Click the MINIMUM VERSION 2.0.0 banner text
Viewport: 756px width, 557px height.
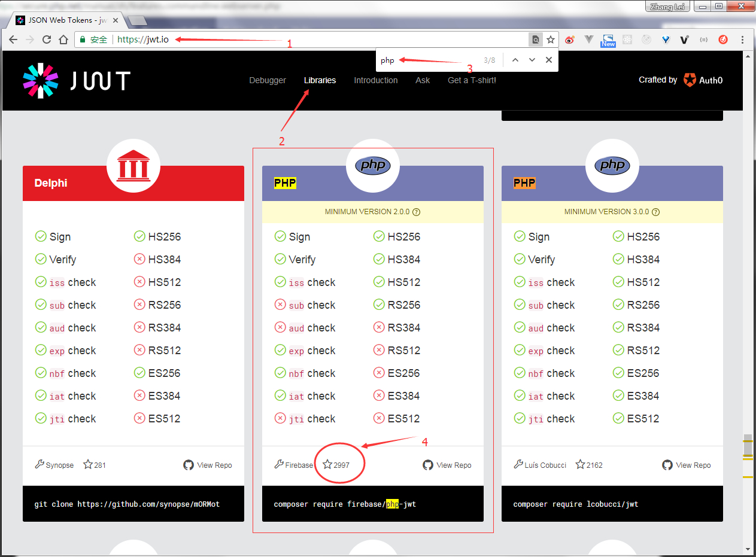tap(368, 212)
